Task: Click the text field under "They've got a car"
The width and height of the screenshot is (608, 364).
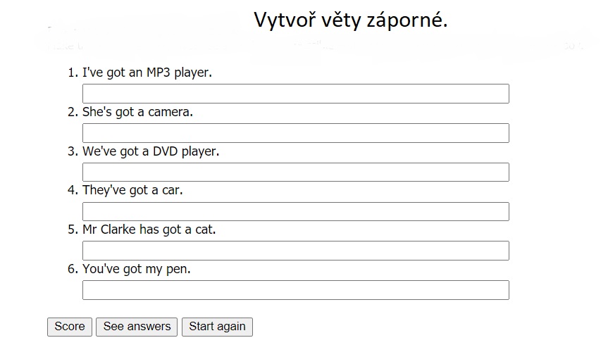Action: (x=295, y=211)
